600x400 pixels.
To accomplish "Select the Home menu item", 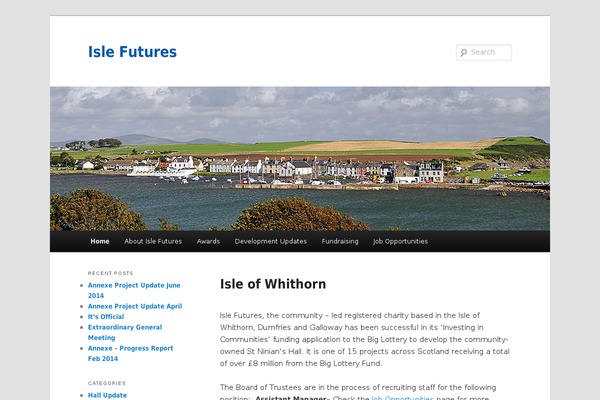I will (100, 241).
